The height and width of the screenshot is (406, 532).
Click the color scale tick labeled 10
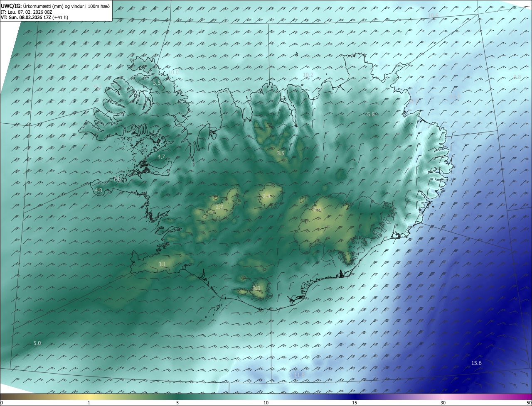coord(266,403)
